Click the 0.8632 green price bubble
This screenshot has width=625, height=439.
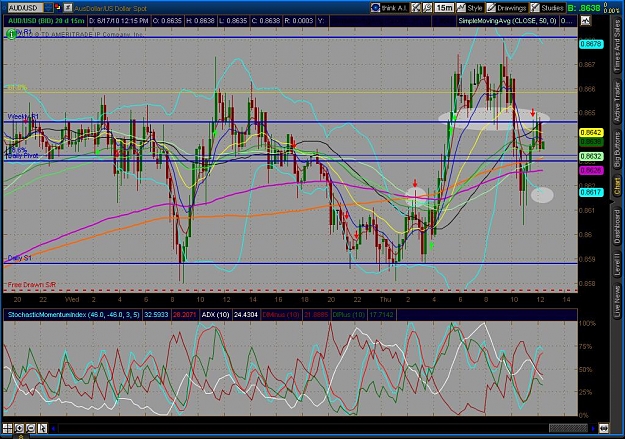coord(591,156)
